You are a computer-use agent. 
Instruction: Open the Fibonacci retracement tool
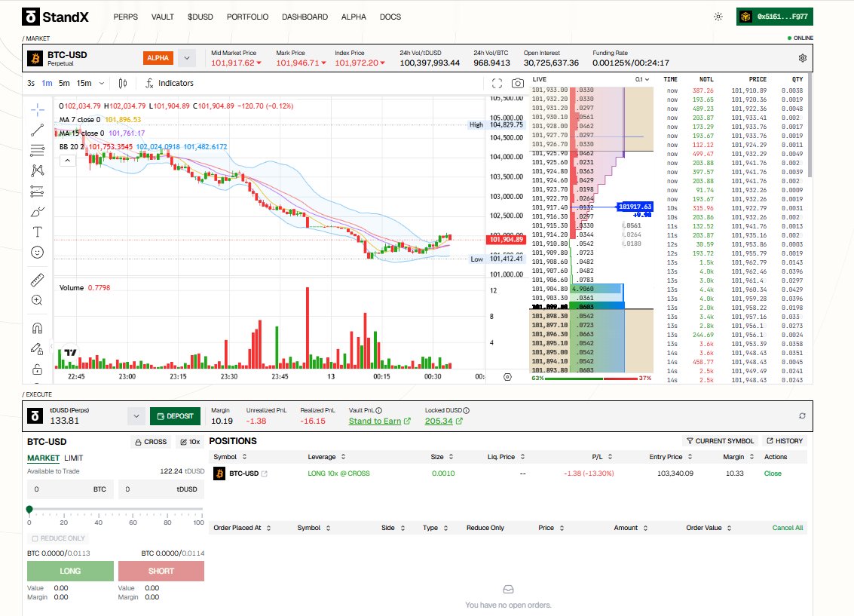tap(38, 150)
